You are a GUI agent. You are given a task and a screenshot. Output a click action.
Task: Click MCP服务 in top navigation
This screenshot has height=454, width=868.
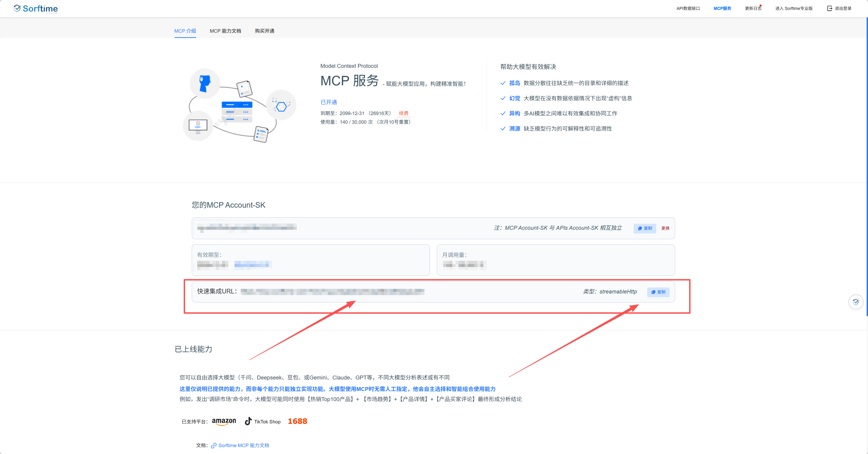pyautogui.click(x=722, y=9)
